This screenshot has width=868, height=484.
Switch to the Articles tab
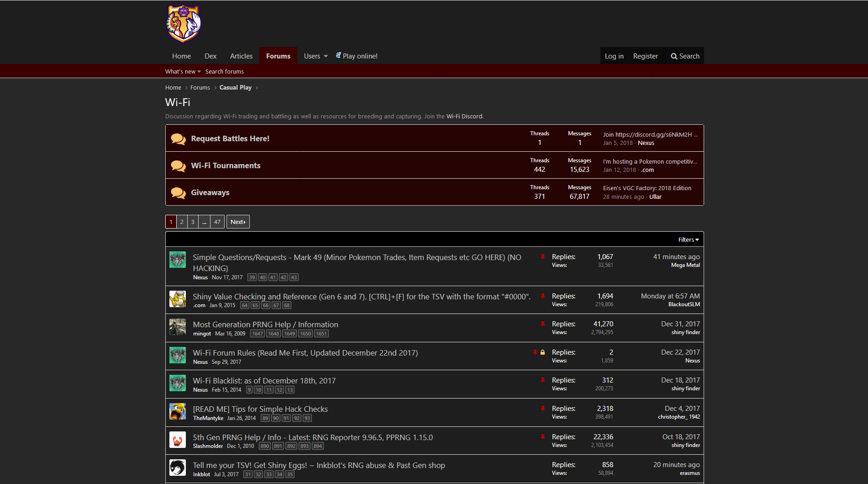[x=241, y=56]
